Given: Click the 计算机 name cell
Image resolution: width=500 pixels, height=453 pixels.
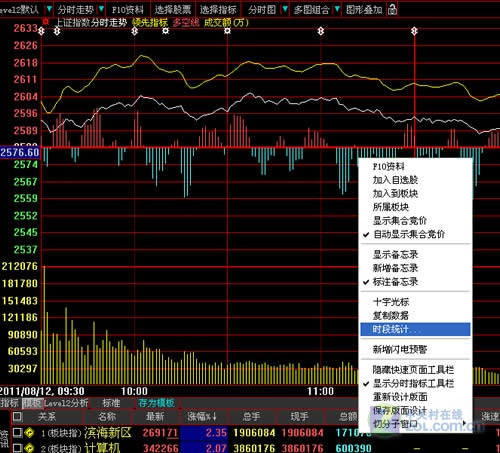Looking at the screenshot, I should [102, 448].
